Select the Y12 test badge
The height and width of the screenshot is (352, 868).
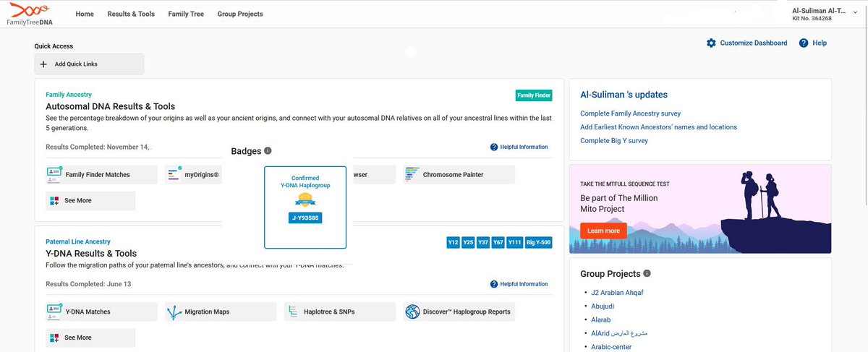pyautogui.click(x=454, y=242)
